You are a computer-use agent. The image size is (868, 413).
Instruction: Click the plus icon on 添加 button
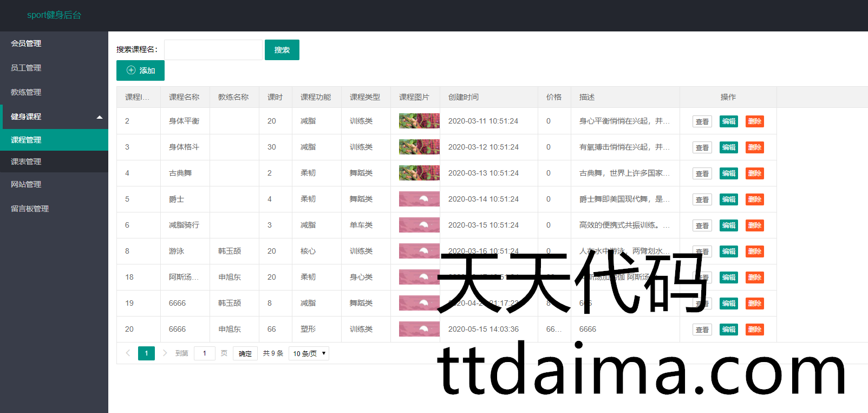pos(131,70)
